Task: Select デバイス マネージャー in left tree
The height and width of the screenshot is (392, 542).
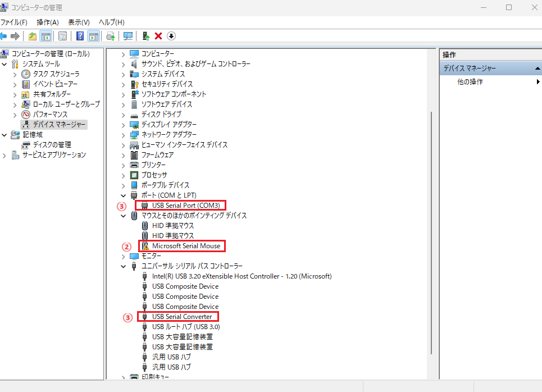Action: tap(59, 125)
